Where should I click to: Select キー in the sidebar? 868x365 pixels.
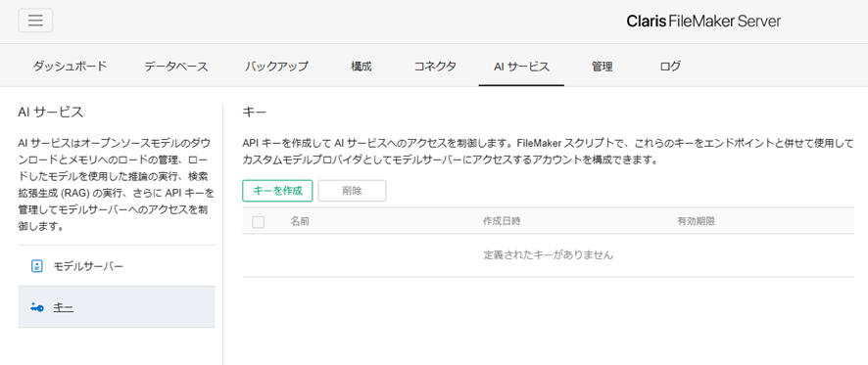pyautogui.click(x=117, y=307)
